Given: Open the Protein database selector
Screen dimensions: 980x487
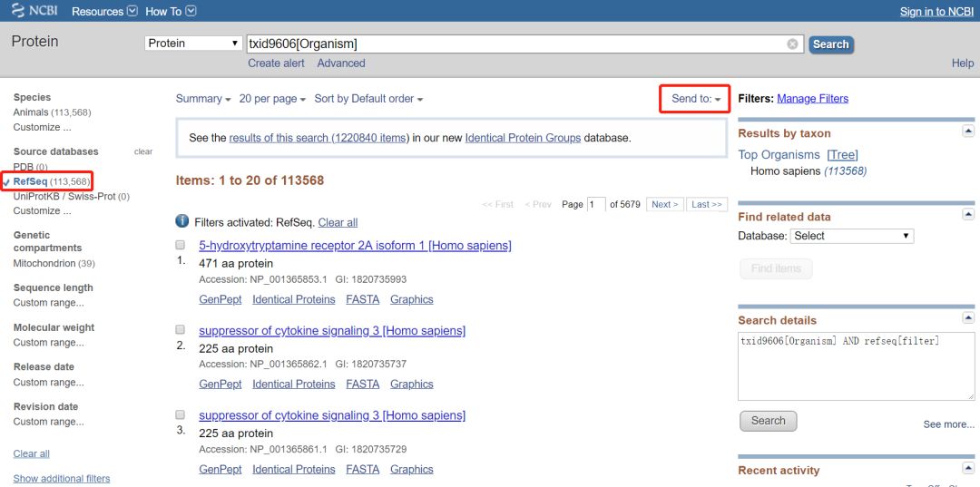Looking at the screenshot, I should [194, 44].
